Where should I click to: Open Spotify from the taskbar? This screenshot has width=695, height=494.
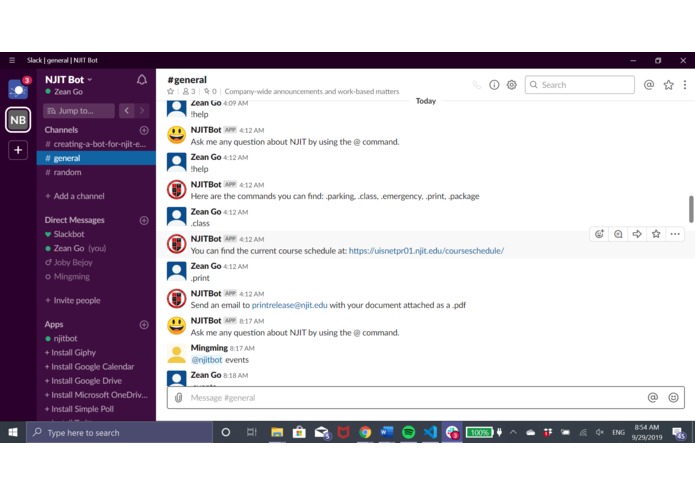click(x=409, y=432)
